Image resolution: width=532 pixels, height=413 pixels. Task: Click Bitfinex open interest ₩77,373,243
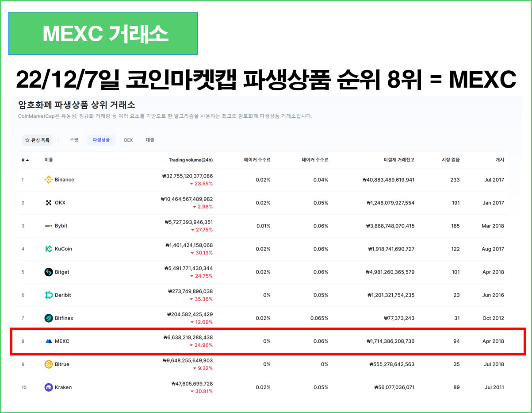point(399,318)
